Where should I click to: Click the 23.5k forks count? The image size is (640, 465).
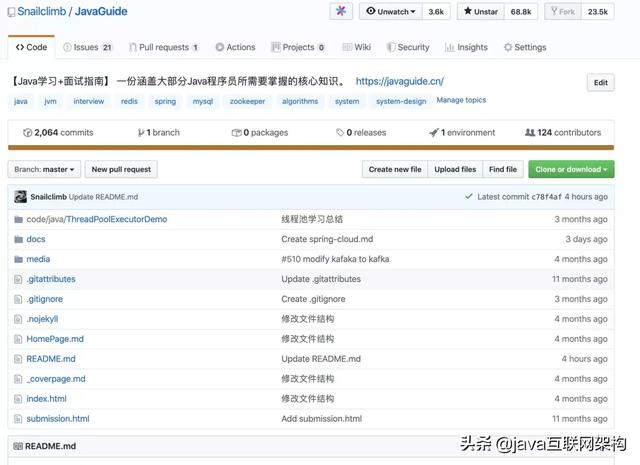click(598, 11)
